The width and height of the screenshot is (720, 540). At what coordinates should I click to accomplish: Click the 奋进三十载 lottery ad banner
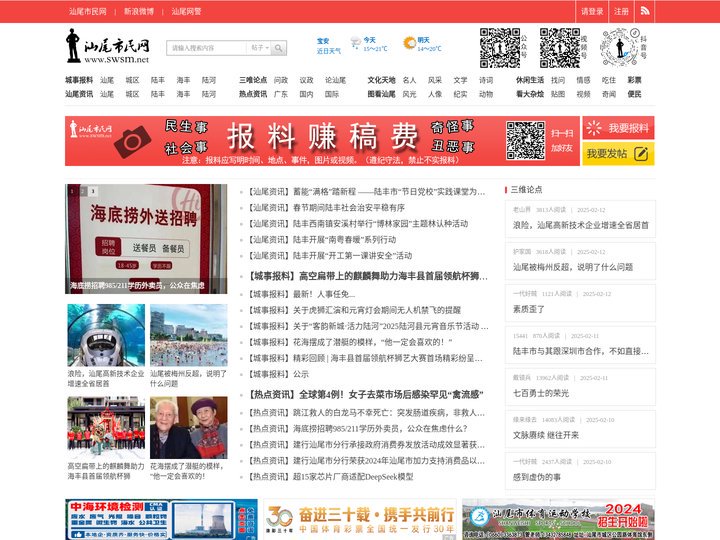point(360,519)
